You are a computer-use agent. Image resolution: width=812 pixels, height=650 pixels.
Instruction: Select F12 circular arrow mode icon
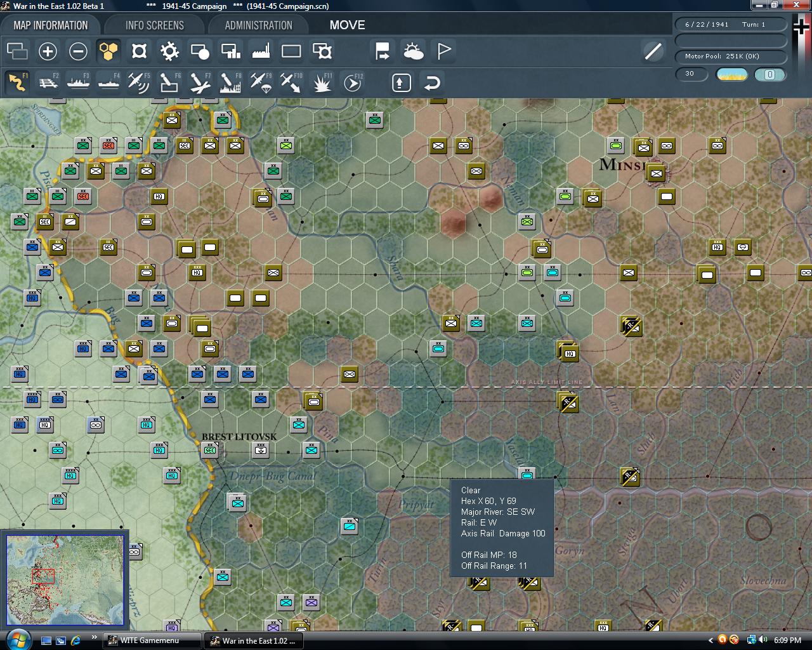coord(352,83)
